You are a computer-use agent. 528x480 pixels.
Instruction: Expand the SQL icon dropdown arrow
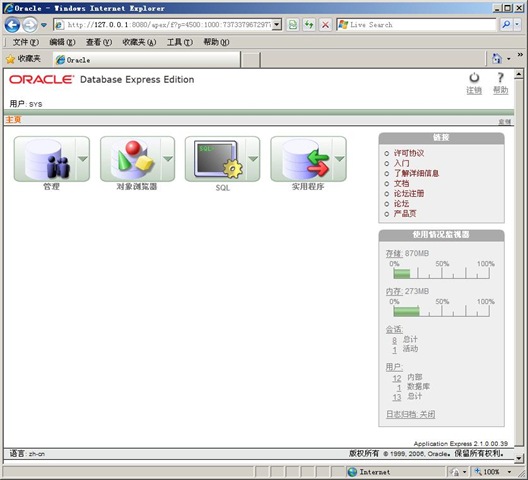point(253,159)
